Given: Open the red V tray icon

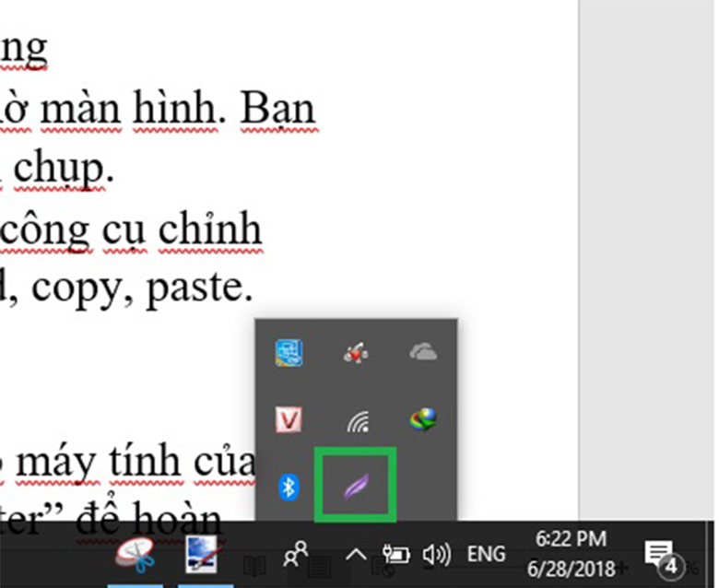Looking at the screenshot, I should [x=289, y=420].
